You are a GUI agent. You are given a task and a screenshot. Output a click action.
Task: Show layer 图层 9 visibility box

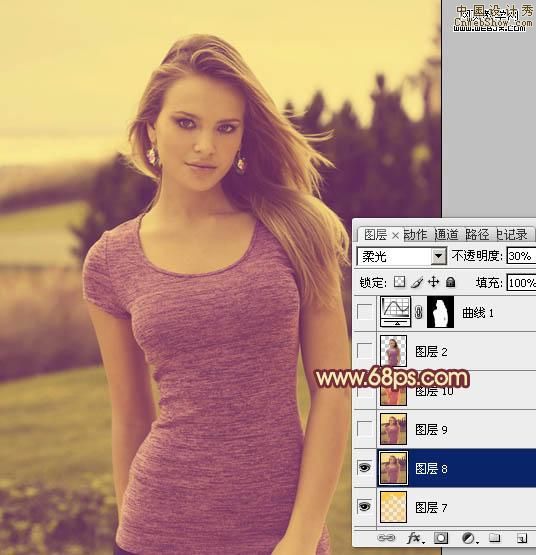(365, 429)
